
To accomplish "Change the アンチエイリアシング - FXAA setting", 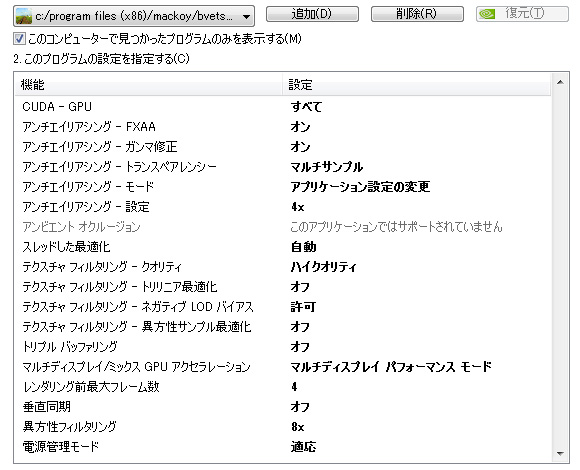I will pos(300,127).
